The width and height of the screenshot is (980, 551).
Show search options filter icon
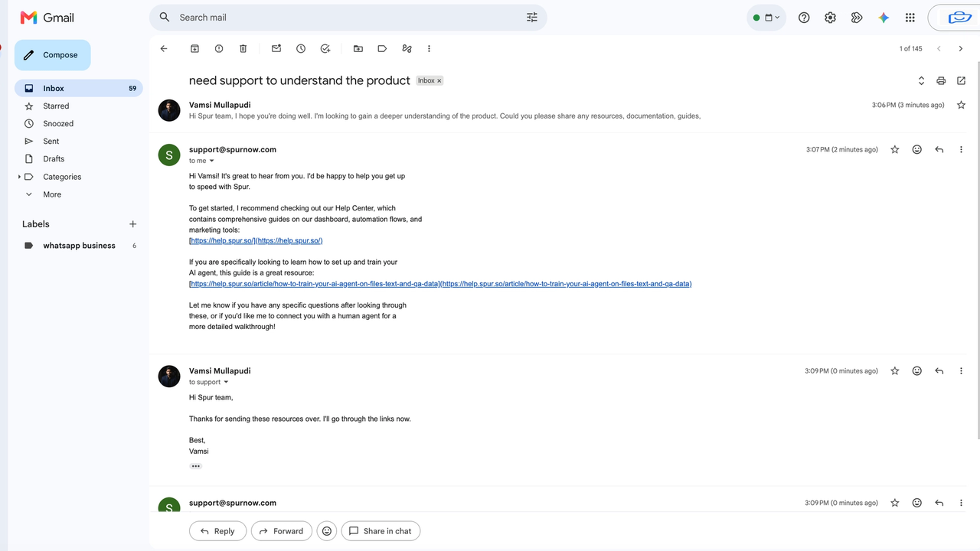coord(532,18)
